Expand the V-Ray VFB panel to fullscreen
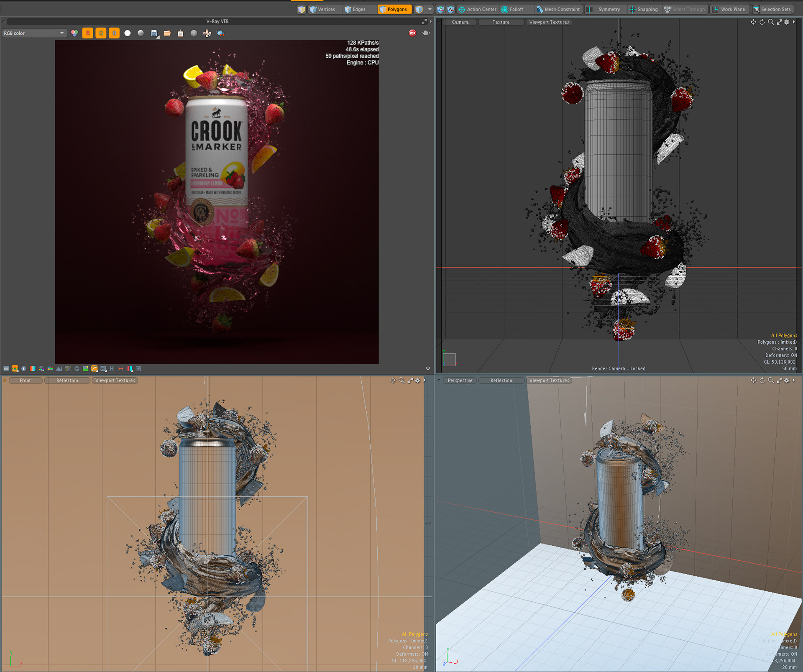803x672 pixels. pos(424,21)
